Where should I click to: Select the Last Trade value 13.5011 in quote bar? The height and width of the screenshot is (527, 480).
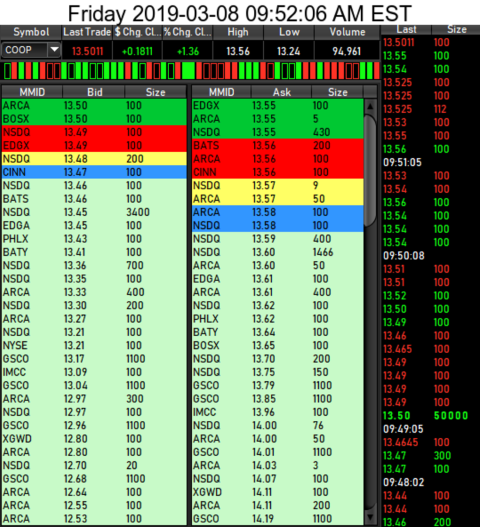click(87, 51)
